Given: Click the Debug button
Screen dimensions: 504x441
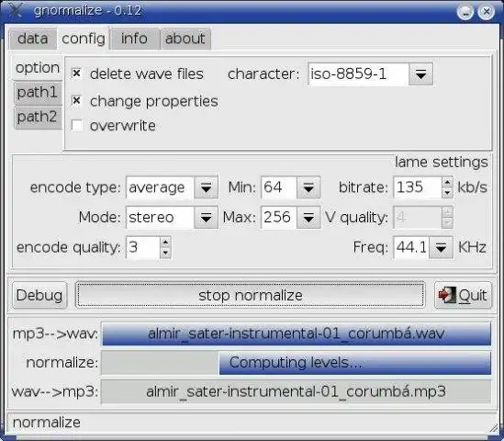Looking at the screenshot, I should pos(39,295).
